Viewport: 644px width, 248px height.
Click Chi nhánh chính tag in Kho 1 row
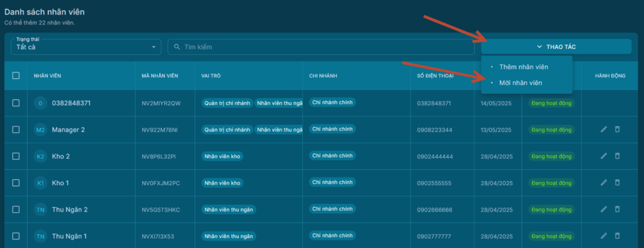tap(332, 182)
